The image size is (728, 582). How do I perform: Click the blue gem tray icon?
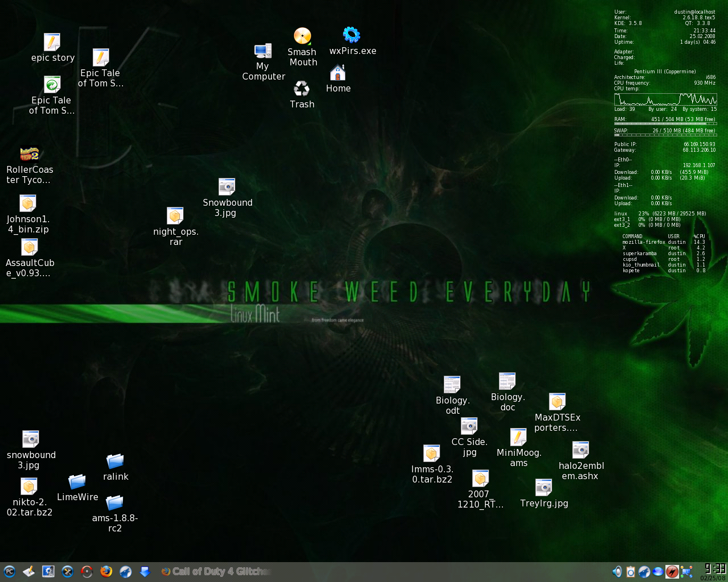pos(658,572)
